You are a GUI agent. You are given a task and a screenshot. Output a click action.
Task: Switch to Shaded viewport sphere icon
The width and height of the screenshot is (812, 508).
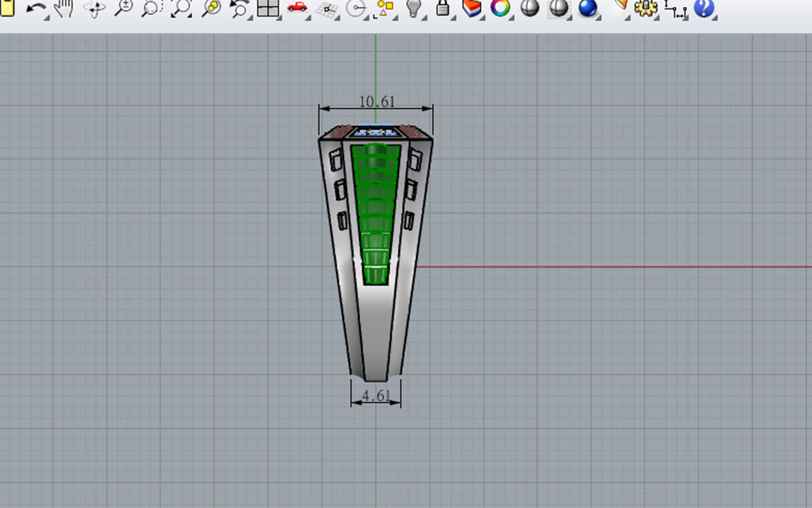click(530, 8)
